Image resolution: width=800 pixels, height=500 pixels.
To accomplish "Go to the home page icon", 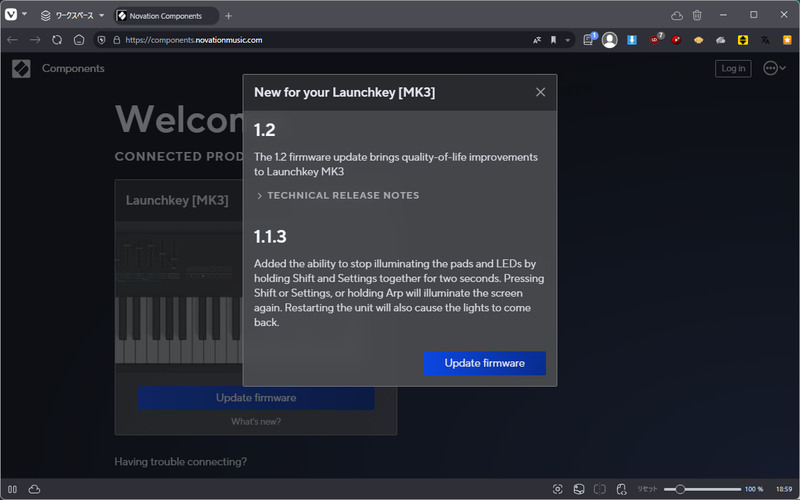I will (x=79, y=40).
